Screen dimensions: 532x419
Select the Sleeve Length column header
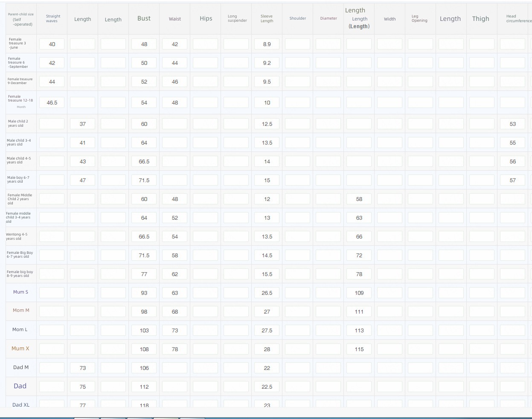click(x=267, y=18)
